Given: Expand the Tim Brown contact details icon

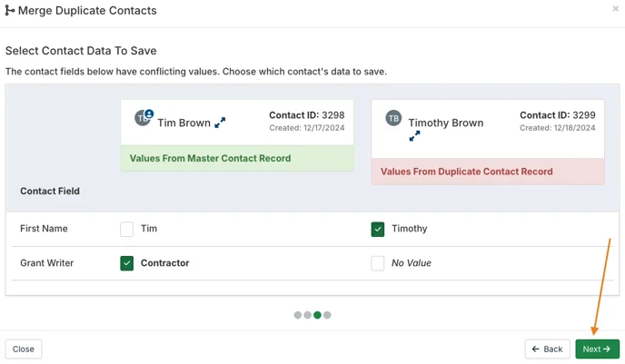Looking at the screenshot, I should click(220, 123).
